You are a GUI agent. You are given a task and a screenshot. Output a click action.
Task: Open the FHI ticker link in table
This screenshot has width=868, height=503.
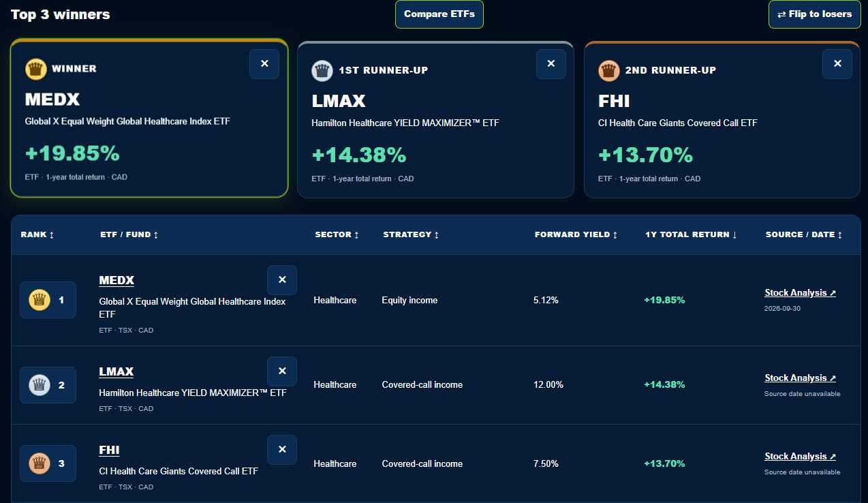(109, 450)
